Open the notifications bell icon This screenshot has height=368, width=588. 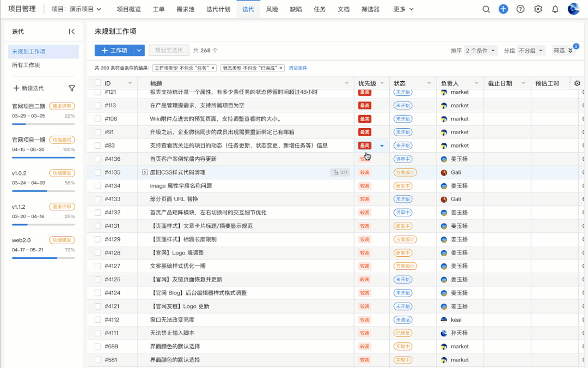coord(555,9)
